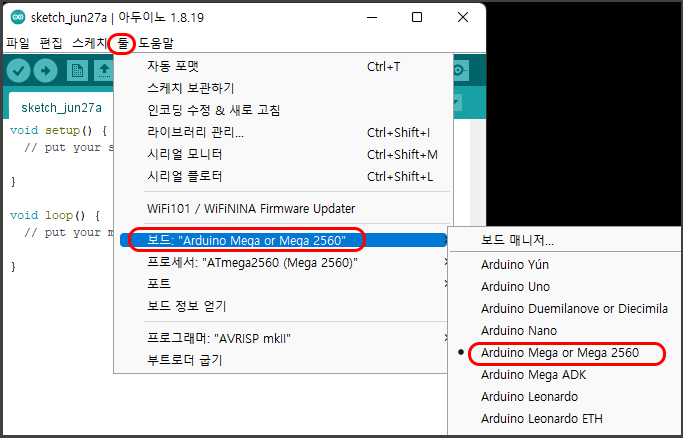Screen dimensions: 683x438
Task: Click 시리얼 플로터 in the tools menu
Action: pos(185,177)
